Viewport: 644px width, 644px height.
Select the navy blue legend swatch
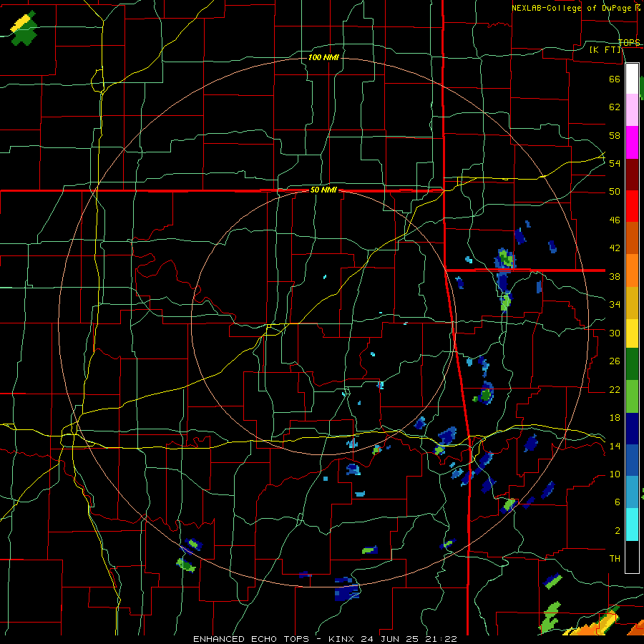point(632,429)
